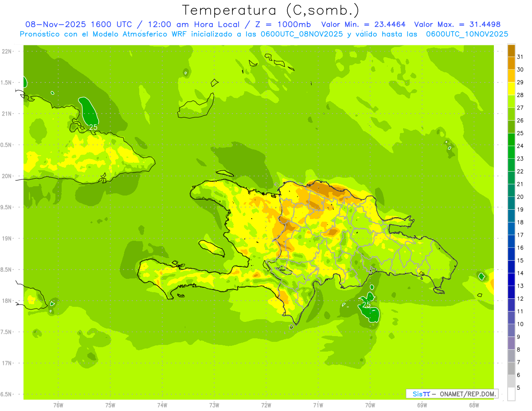Click the "71W" longitude label

click(x=318, y=405)
